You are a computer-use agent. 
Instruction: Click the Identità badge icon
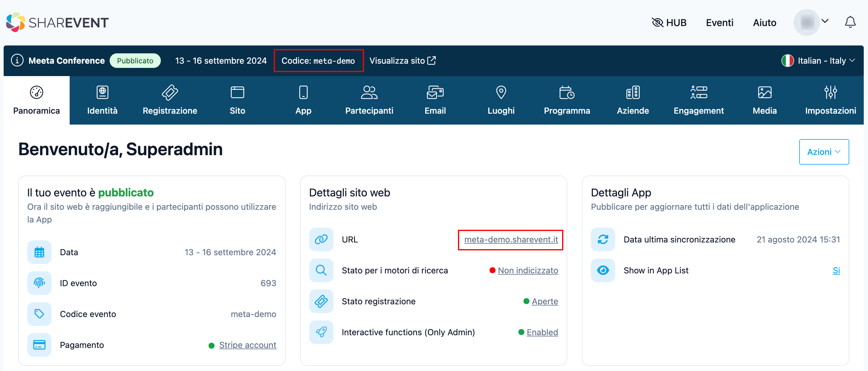102,92
